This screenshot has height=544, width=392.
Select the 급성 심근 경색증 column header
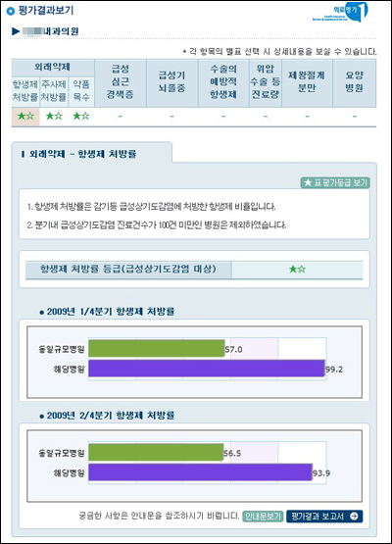point(120,81)
